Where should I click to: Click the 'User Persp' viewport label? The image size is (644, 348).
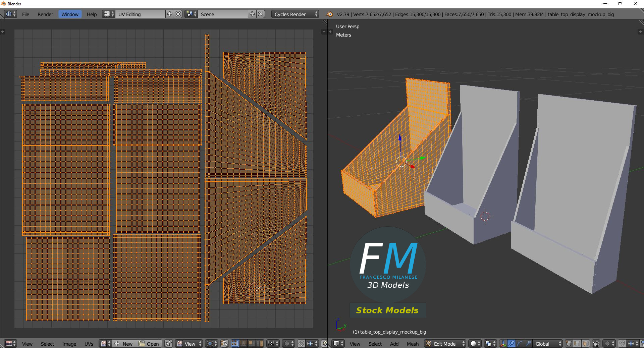(347, 26)
